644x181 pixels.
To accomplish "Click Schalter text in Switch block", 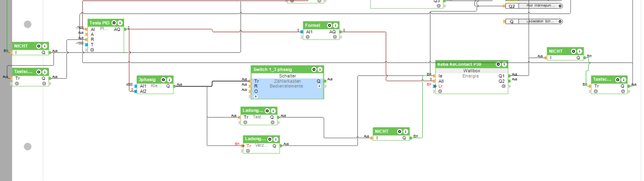I will click(x=288, y=76).
